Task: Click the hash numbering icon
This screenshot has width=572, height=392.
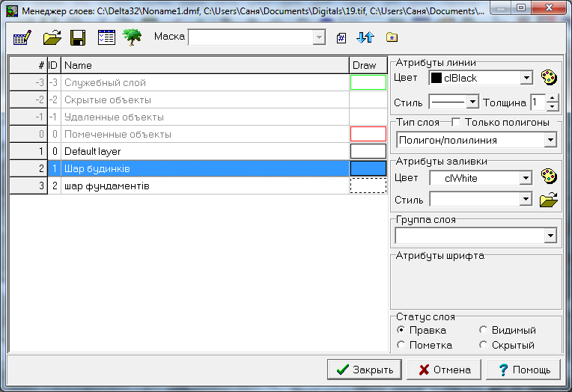Action: [341, 37]
